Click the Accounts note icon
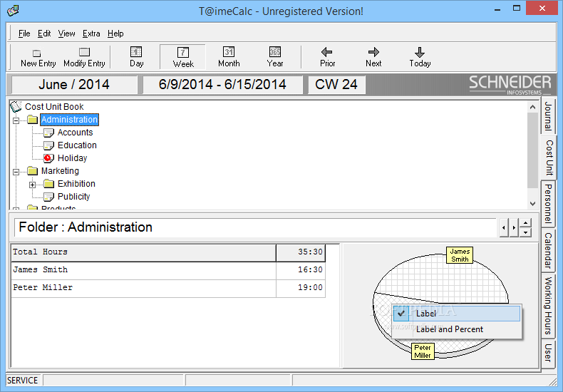 tap(48, 133)
